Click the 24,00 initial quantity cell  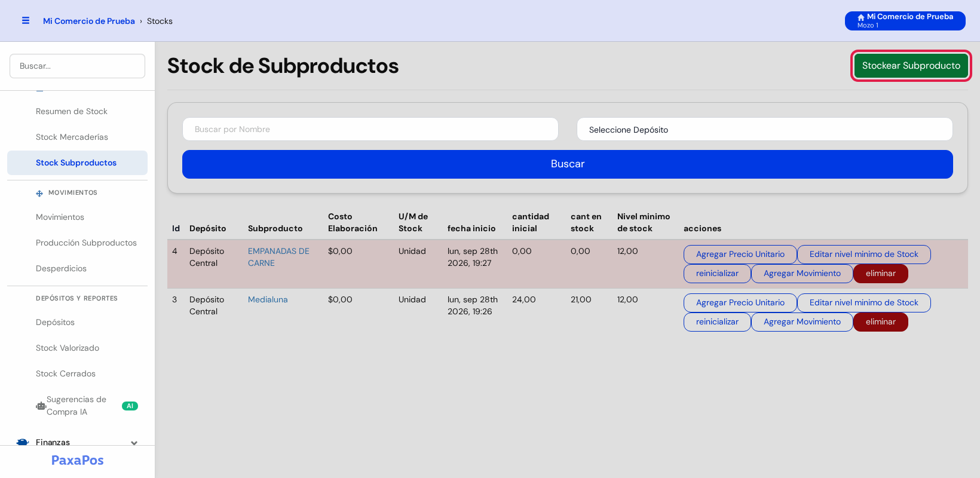524,299
